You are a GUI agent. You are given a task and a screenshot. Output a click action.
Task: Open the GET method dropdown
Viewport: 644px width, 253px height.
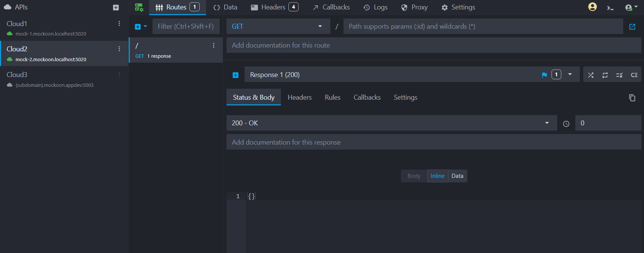click(x=278, y=26)
